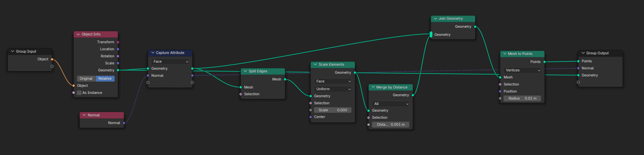The image size is (644, 155).
Task: Click the Geometry input socket on Scale Elements
Action: pyautogui.click(x=311, y=96)
